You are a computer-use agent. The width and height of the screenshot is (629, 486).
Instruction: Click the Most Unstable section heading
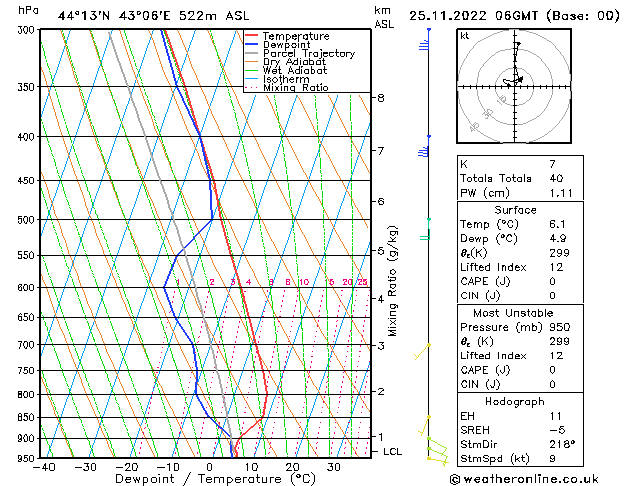[x=513, y=313]
